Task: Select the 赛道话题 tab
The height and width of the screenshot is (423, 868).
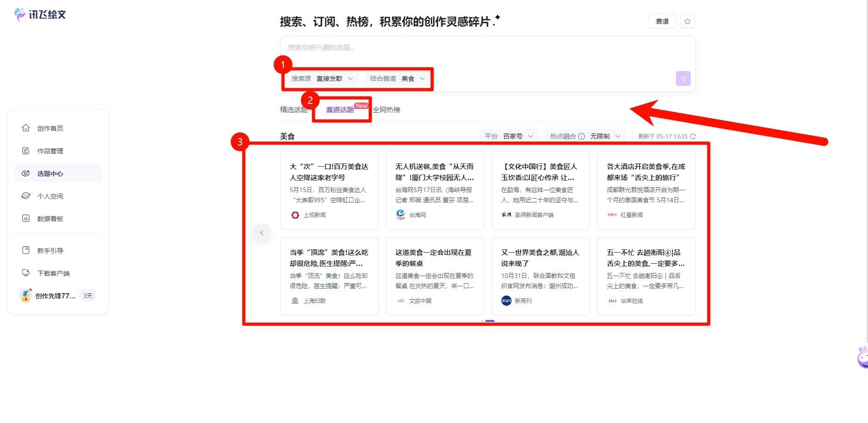Action: [340, 109]
